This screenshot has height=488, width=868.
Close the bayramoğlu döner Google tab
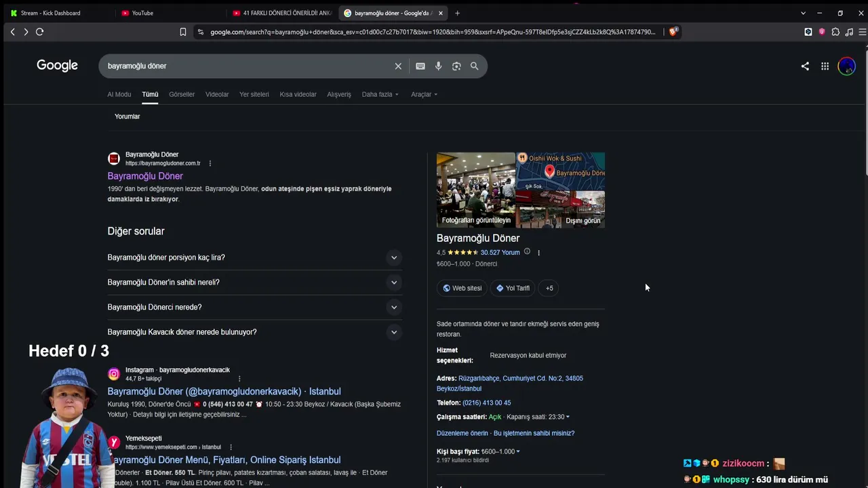(x=441, y=13)
